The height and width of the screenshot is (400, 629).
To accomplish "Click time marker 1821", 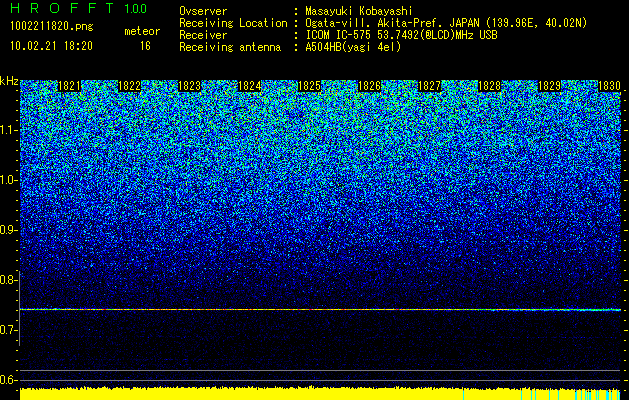I will click(69, 86).
